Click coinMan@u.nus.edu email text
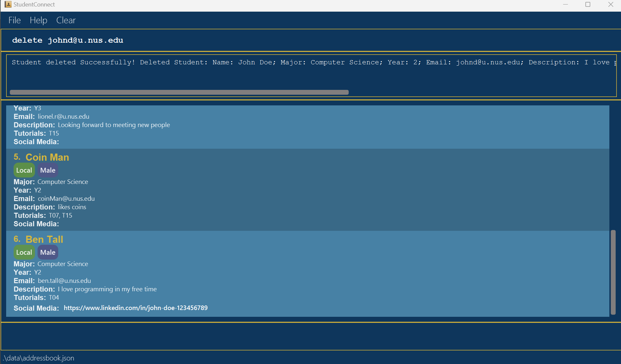Screen dimensions: 621x364 [66, 198]
